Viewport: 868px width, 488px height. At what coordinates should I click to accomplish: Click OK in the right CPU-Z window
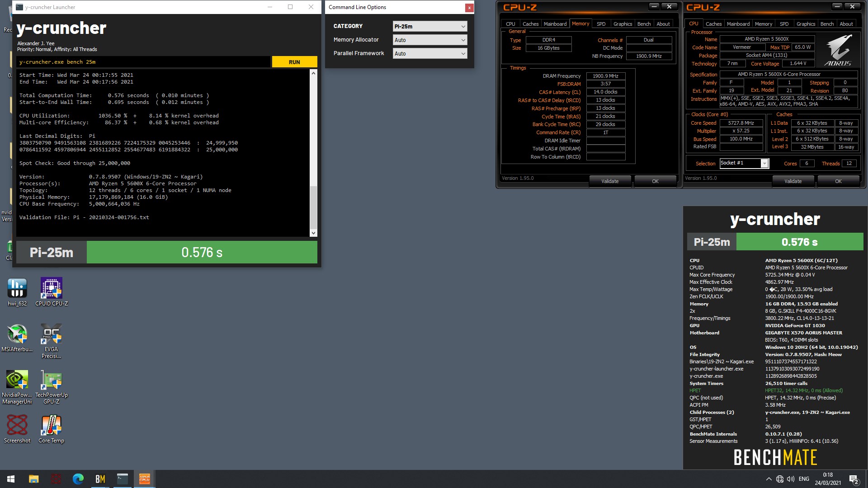(838, 181)
